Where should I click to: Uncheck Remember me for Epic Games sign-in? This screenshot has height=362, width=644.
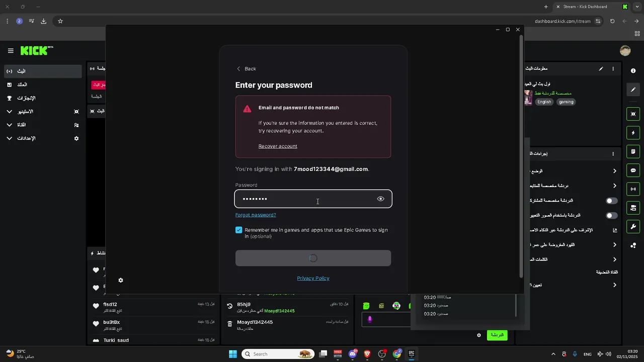[239, 230]
